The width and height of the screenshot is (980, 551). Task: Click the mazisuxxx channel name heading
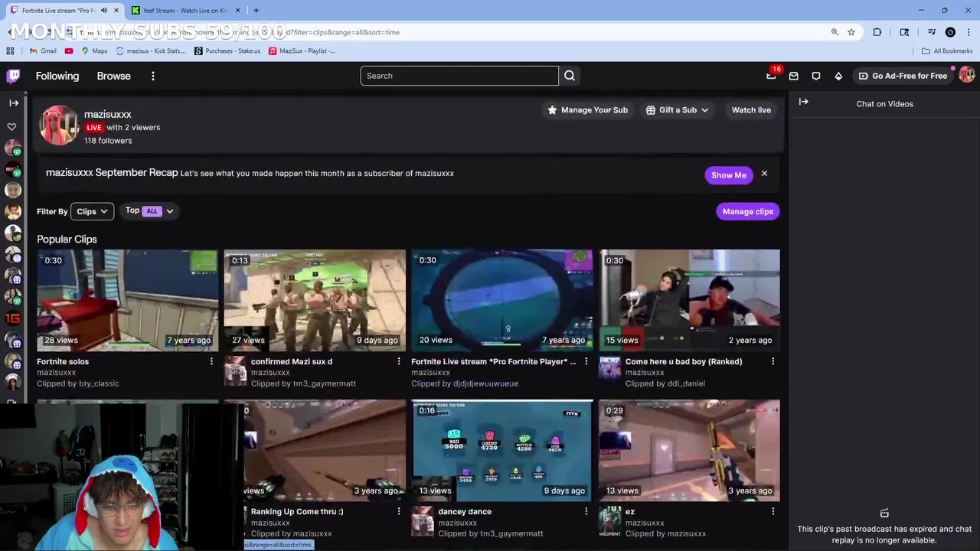(107, 114)
